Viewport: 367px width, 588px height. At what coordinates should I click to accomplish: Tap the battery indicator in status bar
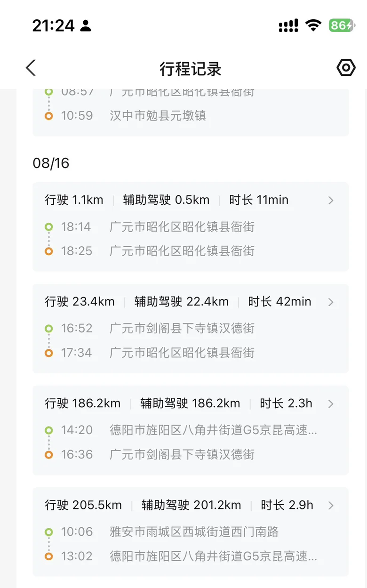(341, 25)
